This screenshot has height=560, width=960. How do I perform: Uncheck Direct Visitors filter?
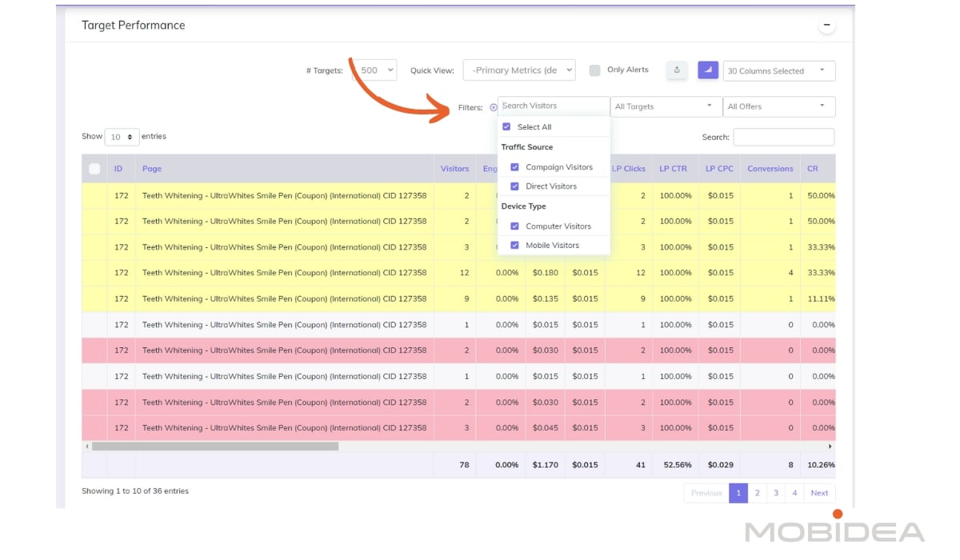pyautogui.click(x=514, y=186)
